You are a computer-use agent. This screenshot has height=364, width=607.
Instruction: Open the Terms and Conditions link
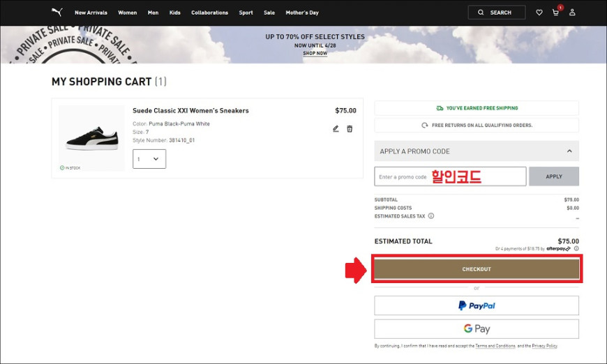[495, 346]
